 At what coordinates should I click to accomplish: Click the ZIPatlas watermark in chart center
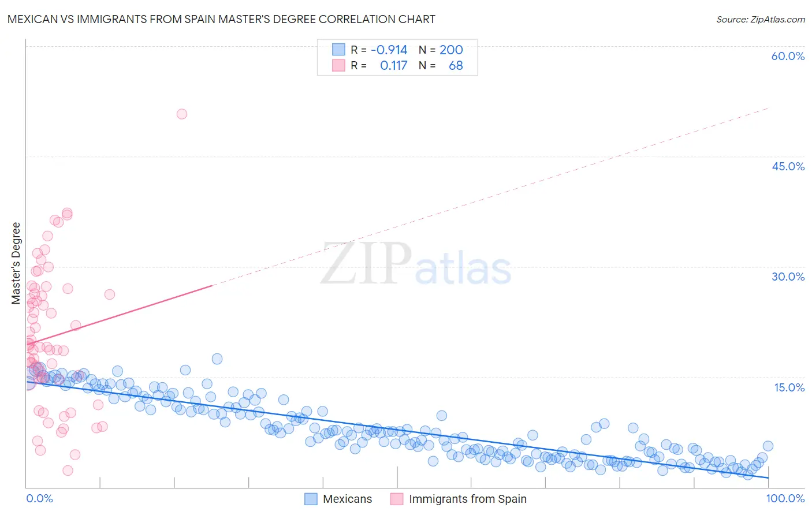point(416,265)
